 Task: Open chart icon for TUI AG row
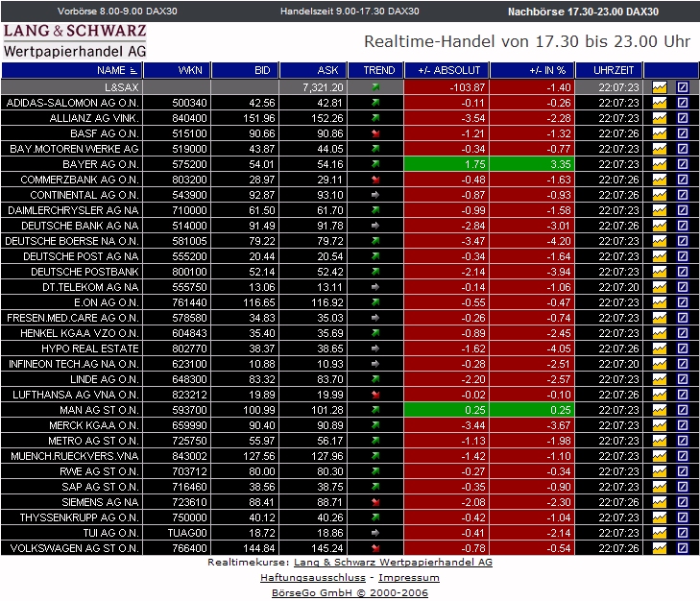coord(660,533)
